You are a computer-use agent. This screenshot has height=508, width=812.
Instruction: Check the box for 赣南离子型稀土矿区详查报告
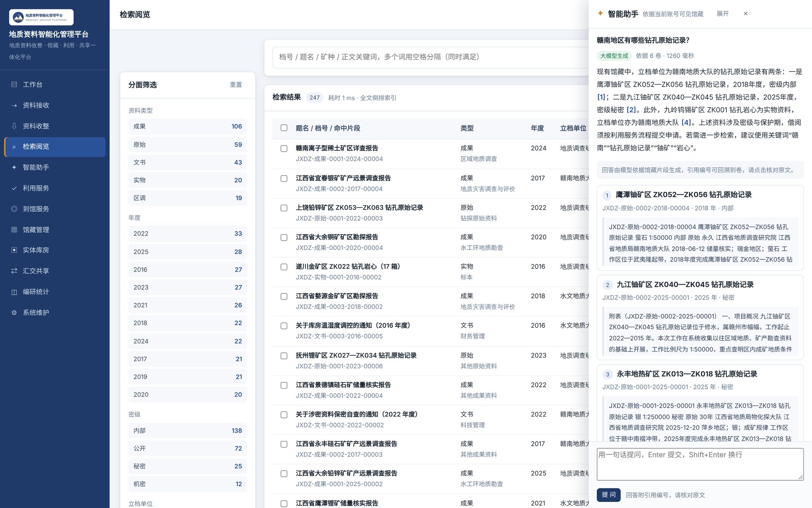(x=284, y=149)
